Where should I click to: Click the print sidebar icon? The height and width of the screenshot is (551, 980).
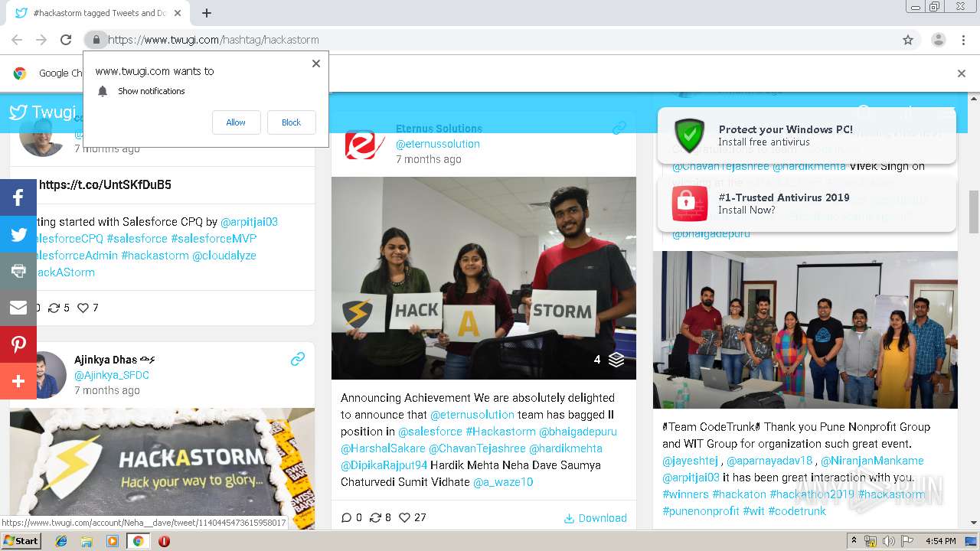point(18,271)
